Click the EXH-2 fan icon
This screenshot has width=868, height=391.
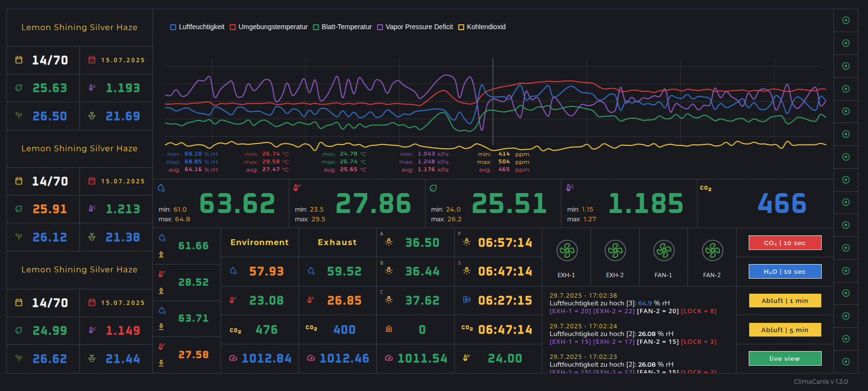615,251
